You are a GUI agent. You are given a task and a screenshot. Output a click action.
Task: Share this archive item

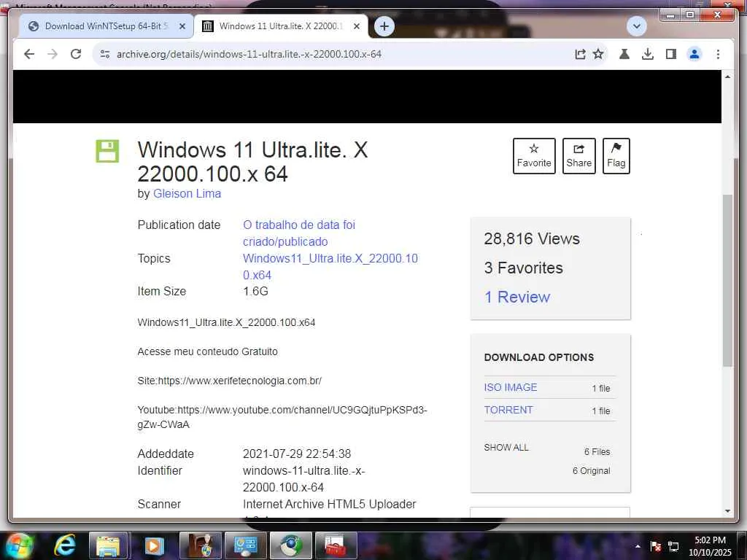pyautogui.click(x=578, y=156)
